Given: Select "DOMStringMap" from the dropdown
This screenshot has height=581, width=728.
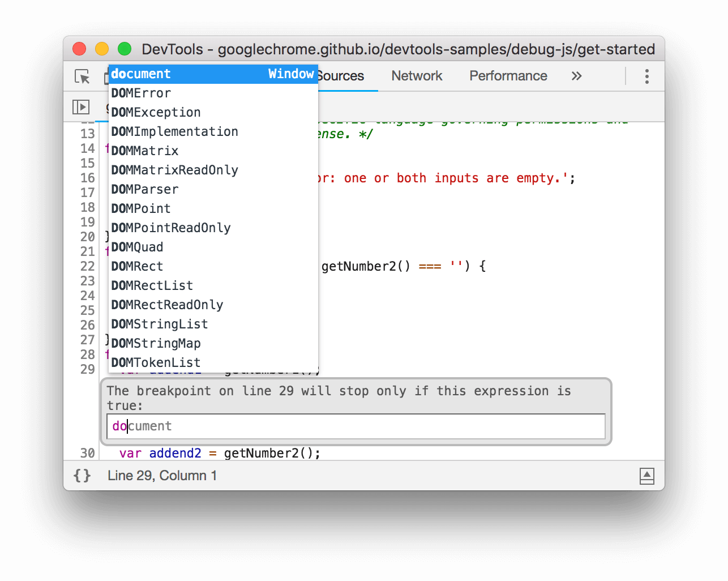Looking at the screenshot, I should [156, 343].
